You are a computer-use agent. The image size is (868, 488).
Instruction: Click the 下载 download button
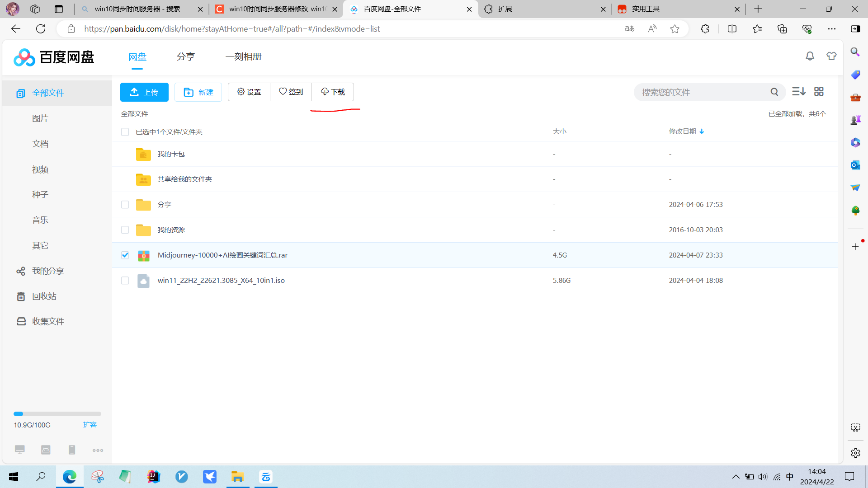[x=333, y=92]
